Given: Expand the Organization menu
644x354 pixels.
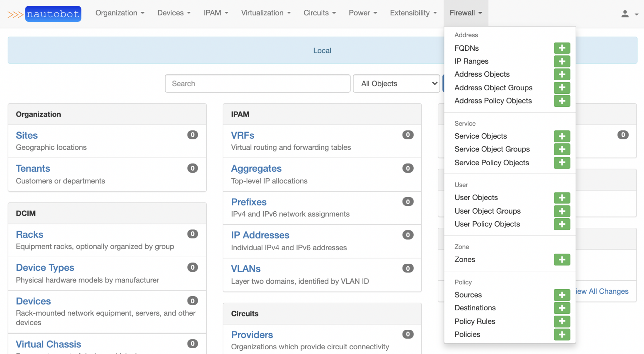Looking at the screenshot, I should tap(120, 13).
